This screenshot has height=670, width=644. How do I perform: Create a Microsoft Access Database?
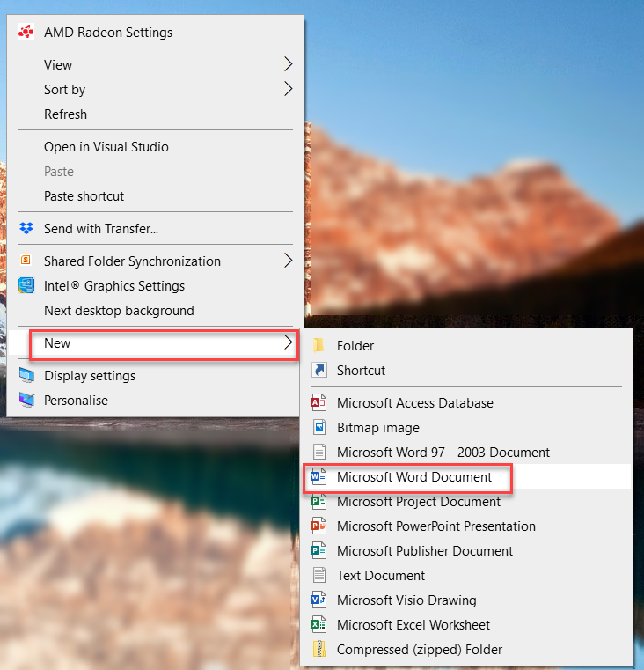466,402
